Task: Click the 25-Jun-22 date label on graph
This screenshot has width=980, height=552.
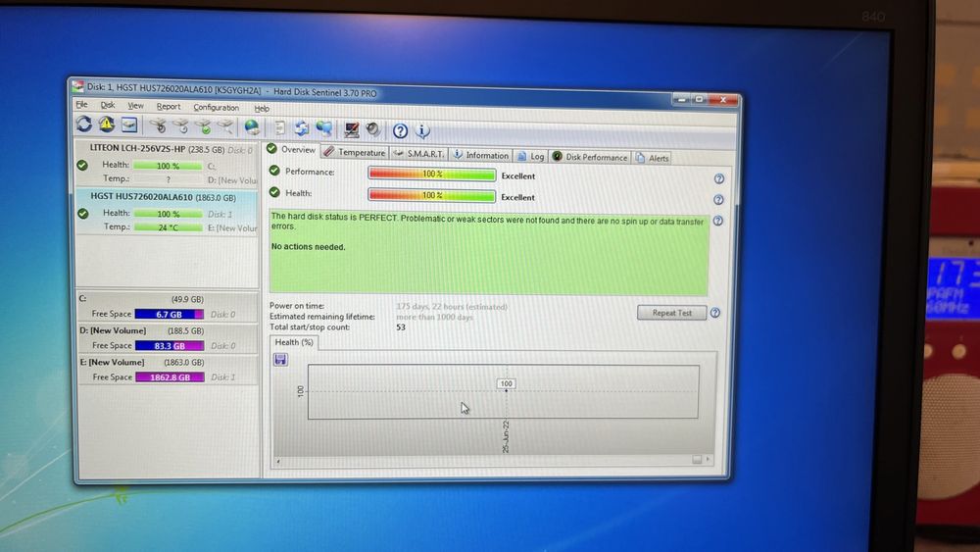Action: pos(506,436)
